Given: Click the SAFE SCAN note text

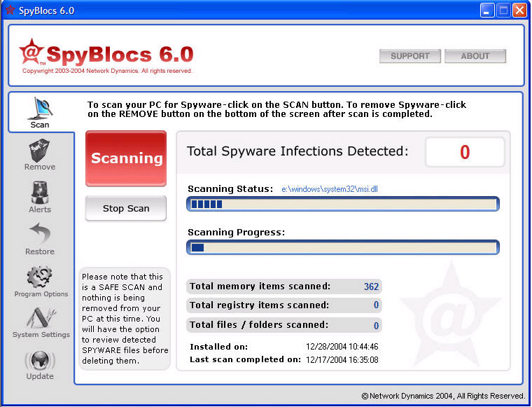Looking at the screenshot, I should point(125,319).
